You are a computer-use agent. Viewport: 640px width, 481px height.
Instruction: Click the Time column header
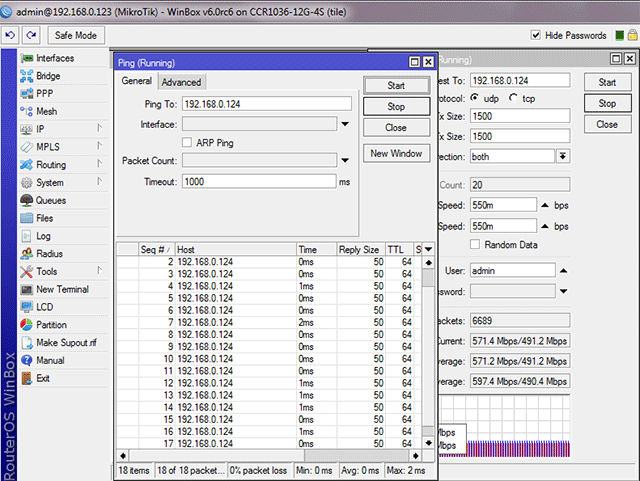point(317,249)
